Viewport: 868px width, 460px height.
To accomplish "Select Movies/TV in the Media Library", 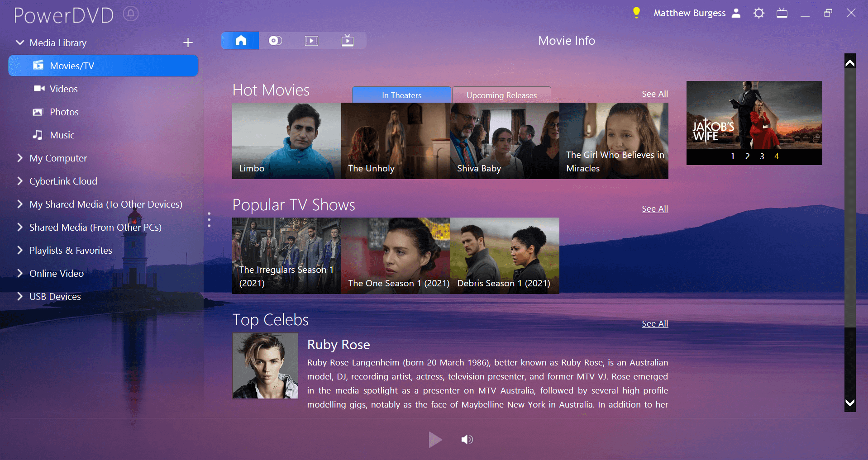I will pyautogui.click(x=103, y=66).
